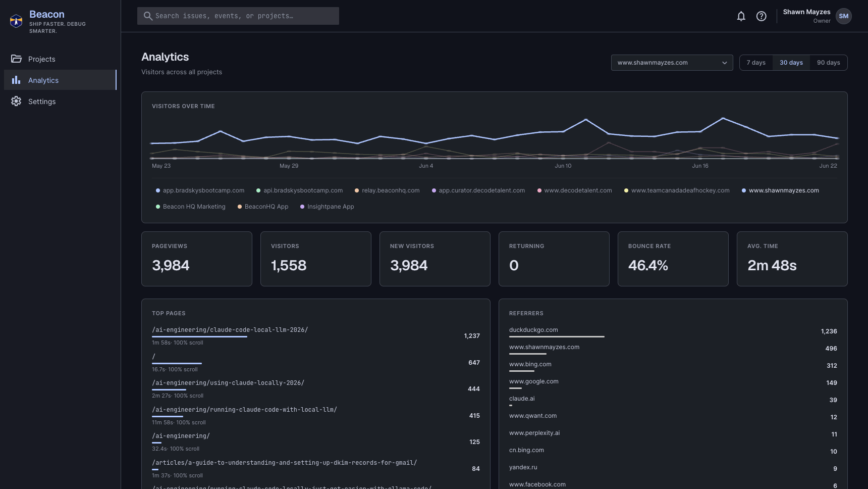Click the Returning 0 card

554,259
